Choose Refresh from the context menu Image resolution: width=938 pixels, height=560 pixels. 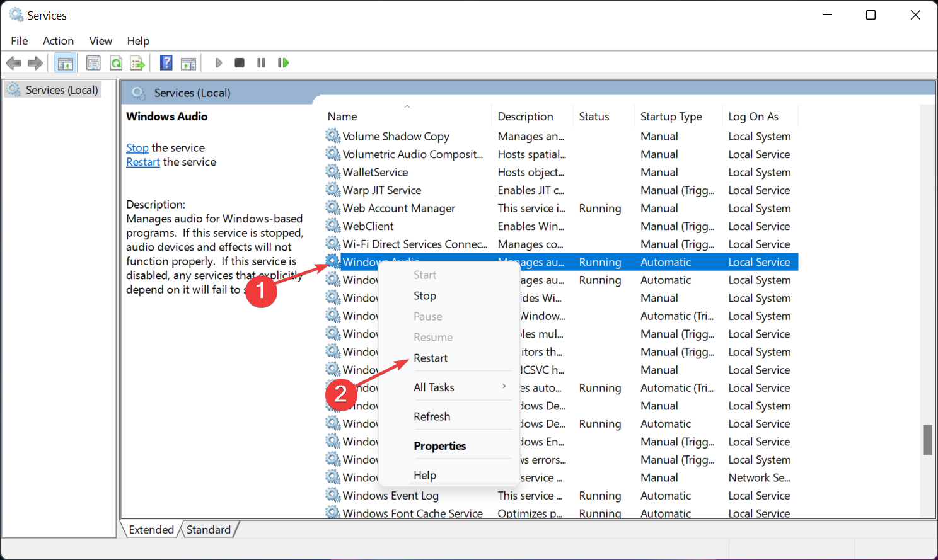pyautogui.click(x=448, y=416)
